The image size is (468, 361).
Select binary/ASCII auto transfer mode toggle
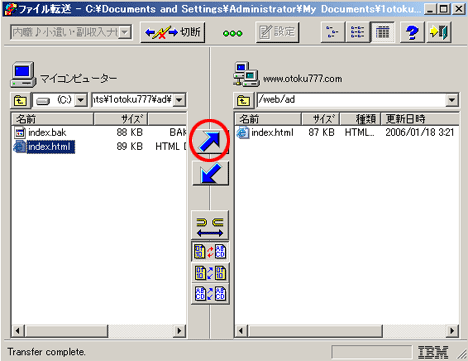click(210, 252)
